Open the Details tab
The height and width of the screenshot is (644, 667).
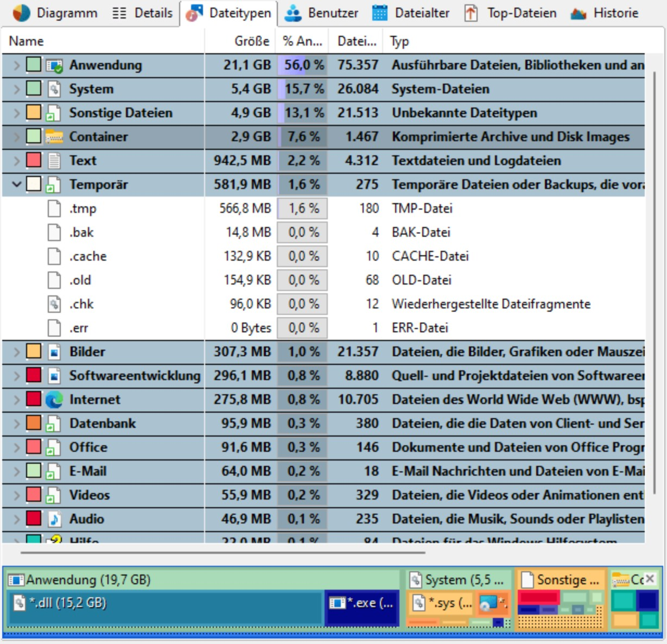[142, 13]
